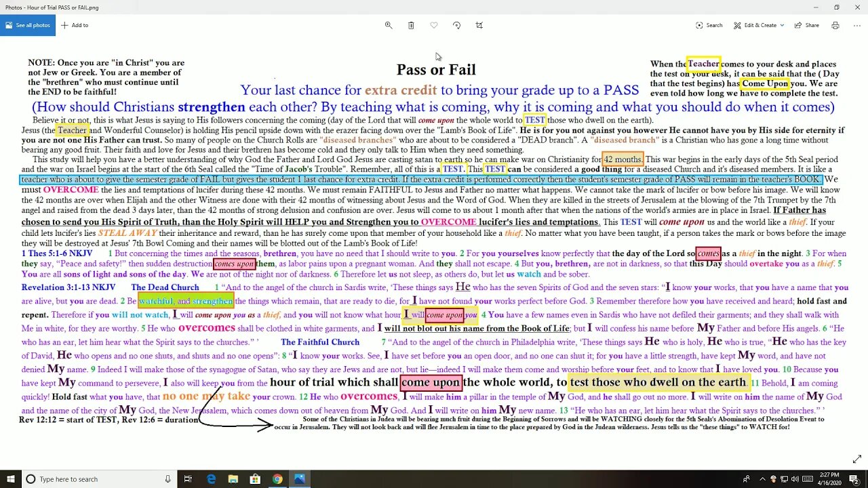Open the volume control in the system tray
This screenshot has width=868, height=488.
[x=795, y=479]
